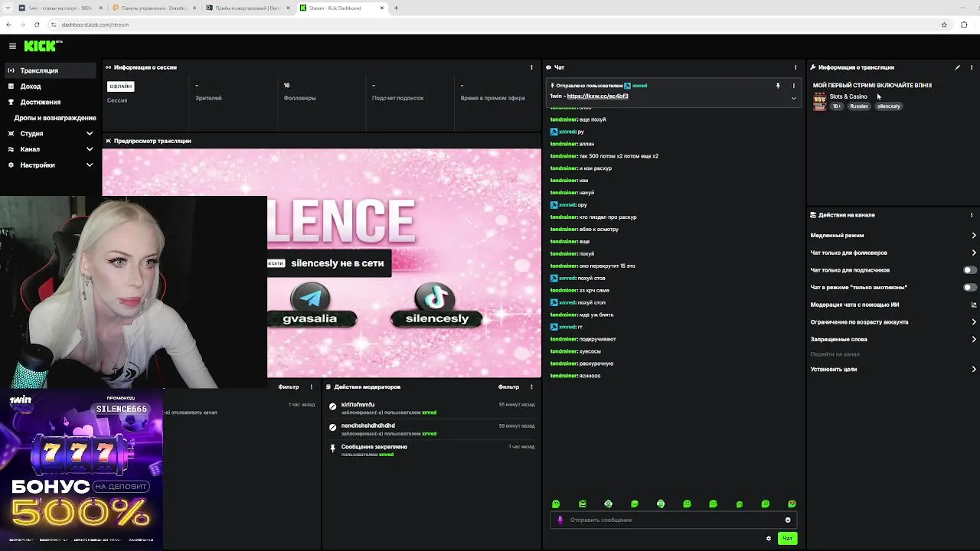
Task: Click Фильтр in moderator actions panel
Action: point(508,386)
